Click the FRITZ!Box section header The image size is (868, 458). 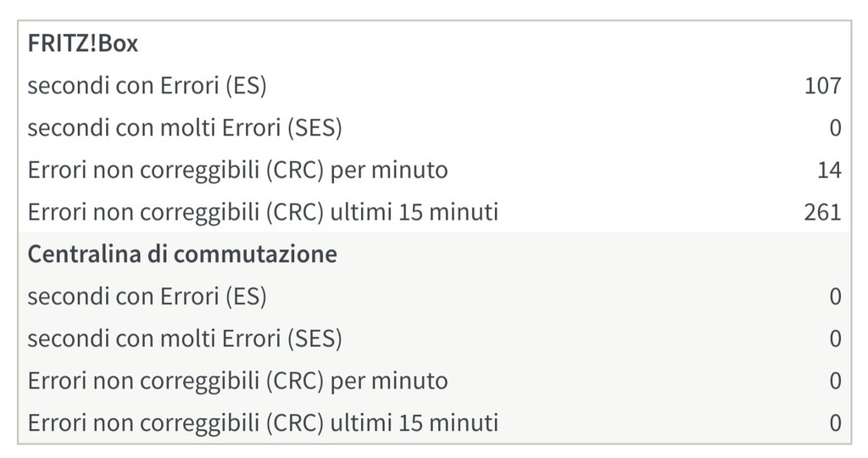(82, 44)
